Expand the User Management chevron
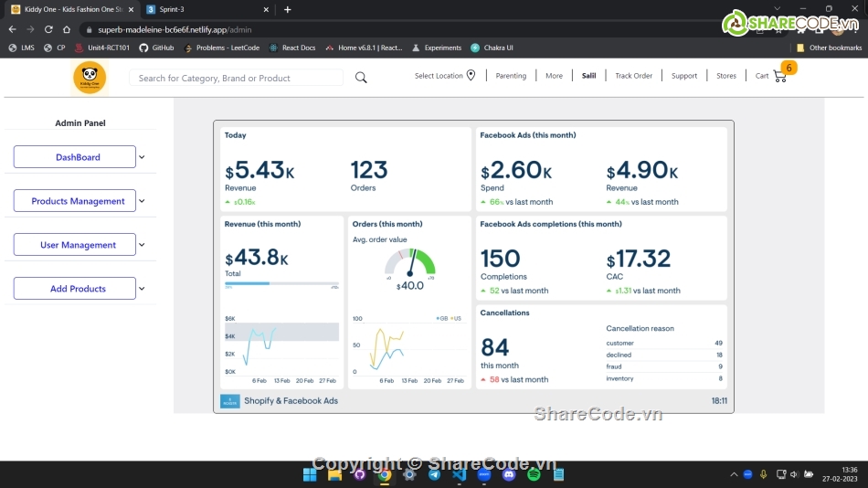The image size is (868, 488). [x=142, y=245]
